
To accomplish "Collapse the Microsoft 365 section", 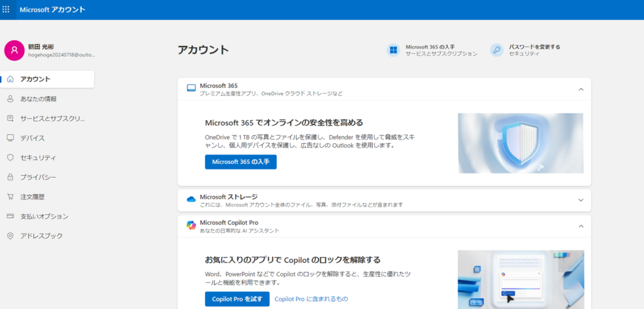I will pyautogui.click(x=580, y=89).
